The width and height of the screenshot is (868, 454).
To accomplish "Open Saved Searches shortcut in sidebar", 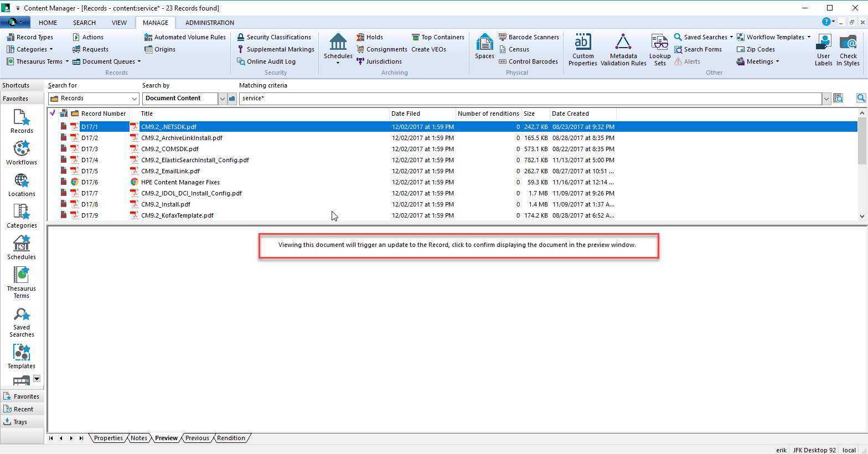I will [x=22, y=322].
